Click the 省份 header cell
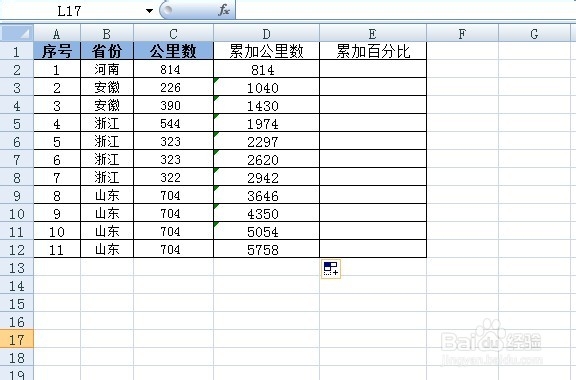The width and height of the screenshot is (576, 380). click(x=107, y=51)
